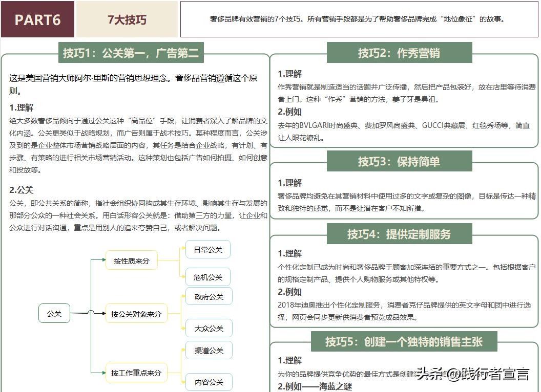Select the 政府公关 node
This screenshot has width=541, height=392.
point(209,296)
